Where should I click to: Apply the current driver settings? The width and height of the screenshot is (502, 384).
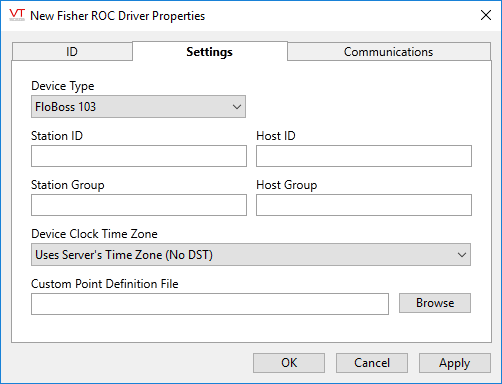[455, 363]
